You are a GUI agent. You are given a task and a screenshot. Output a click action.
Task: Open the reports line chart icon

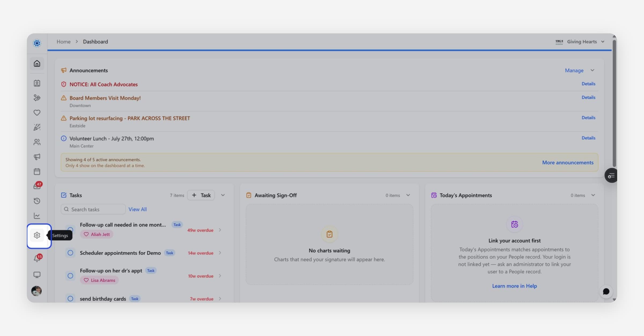(37, 216)
